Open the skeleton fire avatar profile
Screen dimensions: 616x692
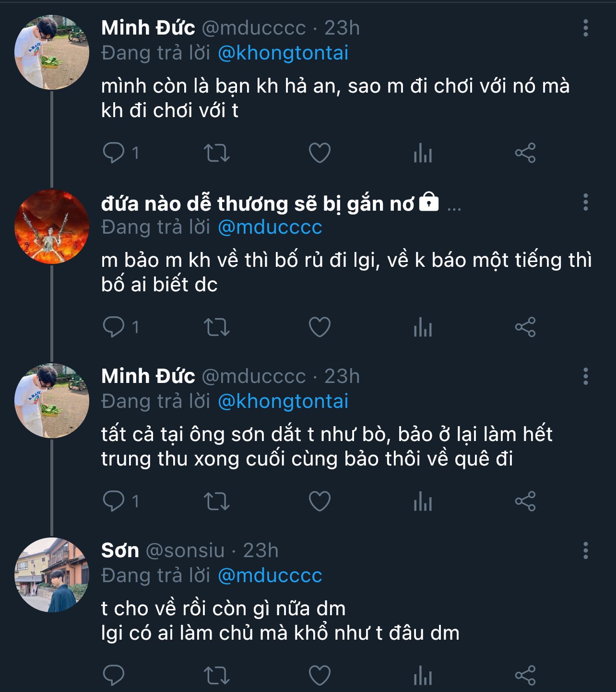pos(52,227)
